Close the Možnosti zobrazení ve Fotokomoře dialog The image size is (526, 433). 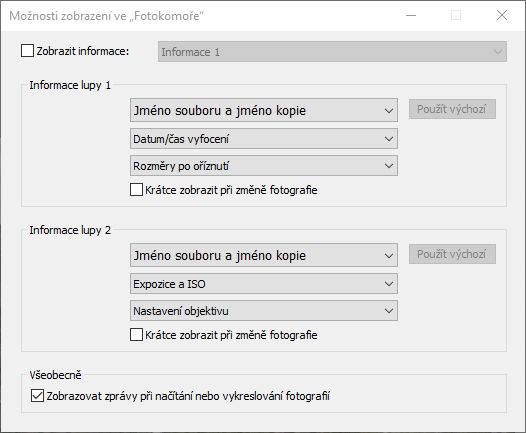click(502, 15)
